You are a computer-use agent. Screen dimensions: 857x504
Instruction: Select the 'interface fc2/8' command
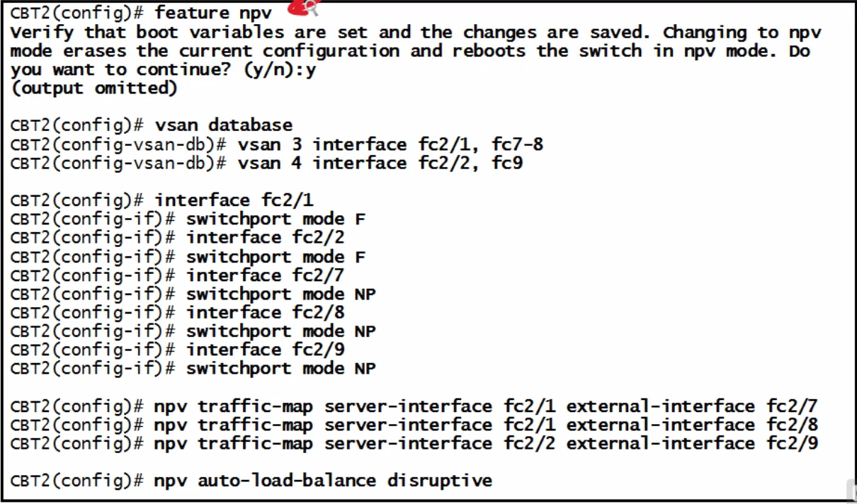point(266,312)
